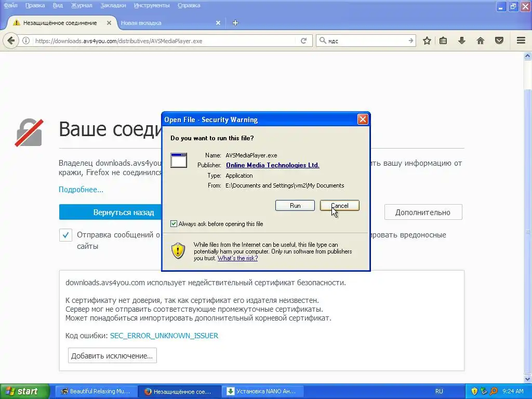Switch to Установка NANO Ан... taskbar item
532x399 pixels.
coord(262,391)
